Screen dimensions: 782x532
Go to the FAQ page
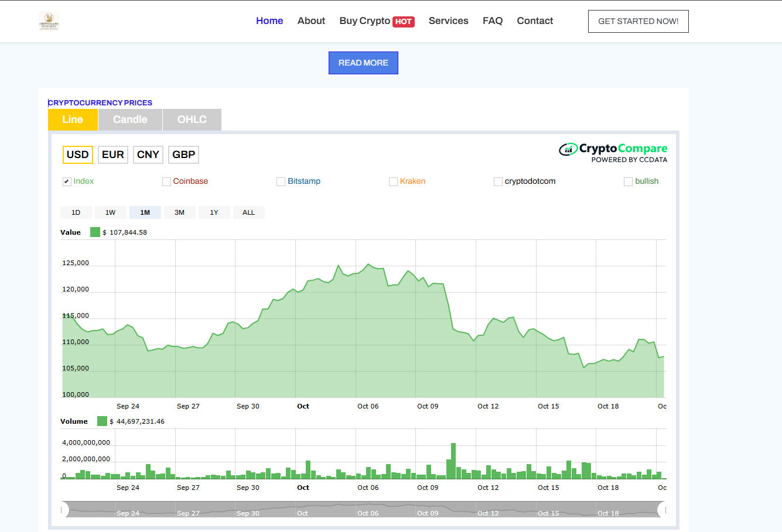492,21
